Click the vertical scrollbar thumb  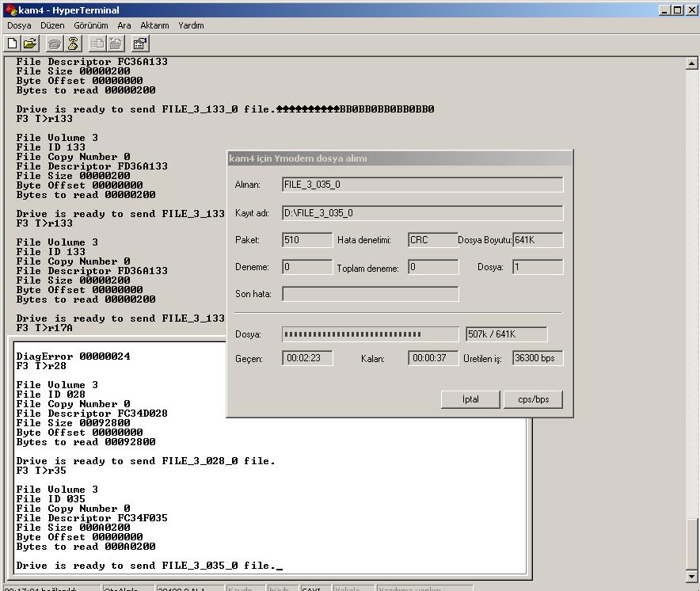(x=691, y=544)
